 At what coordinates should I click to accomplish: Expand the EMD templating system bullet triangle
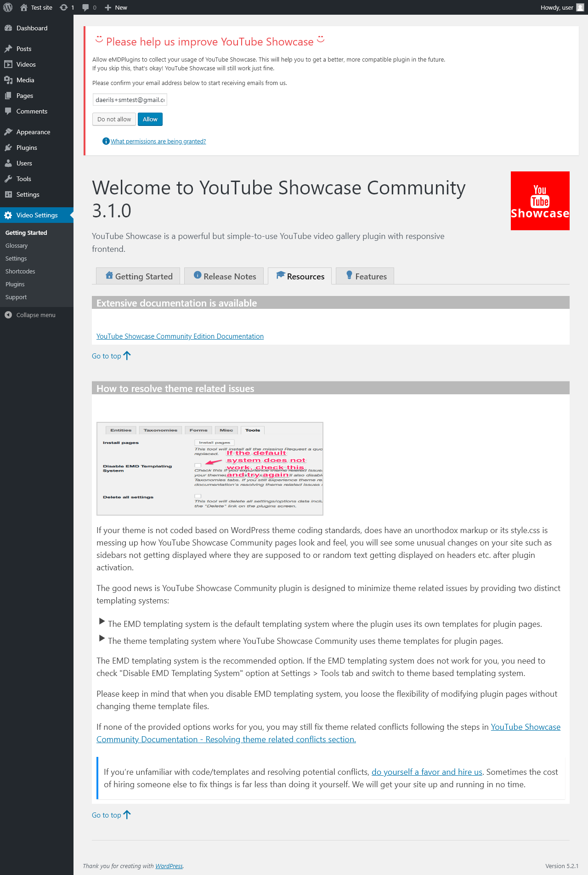point(102,621)
